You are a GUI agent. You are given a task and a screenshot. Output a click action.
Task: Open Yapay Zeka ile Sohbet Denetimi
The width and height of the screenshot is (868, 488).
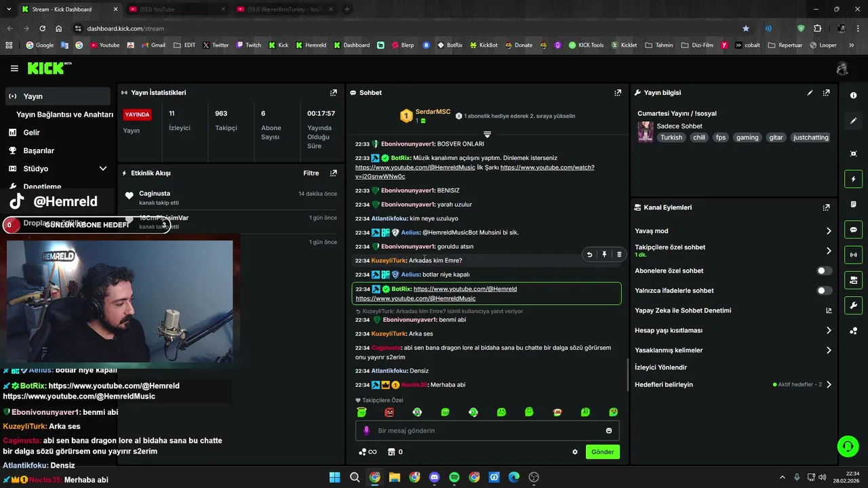click(x=733, y=310)
